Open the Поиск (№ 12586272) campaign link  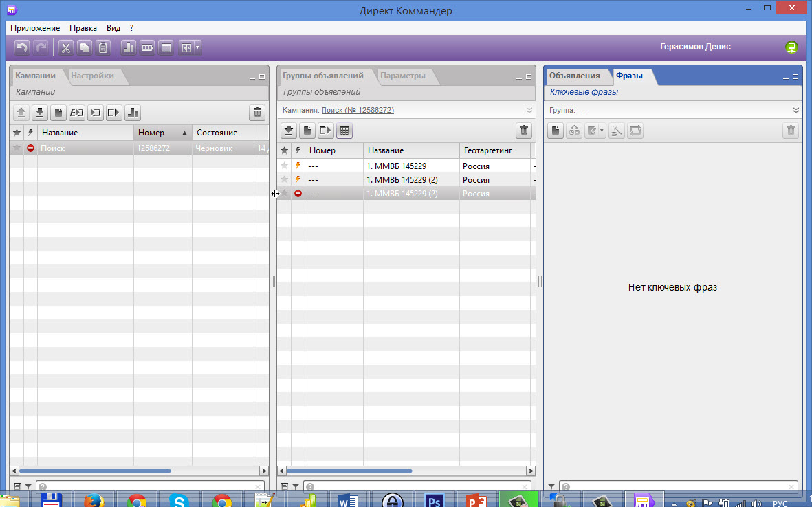pos(358,110)
